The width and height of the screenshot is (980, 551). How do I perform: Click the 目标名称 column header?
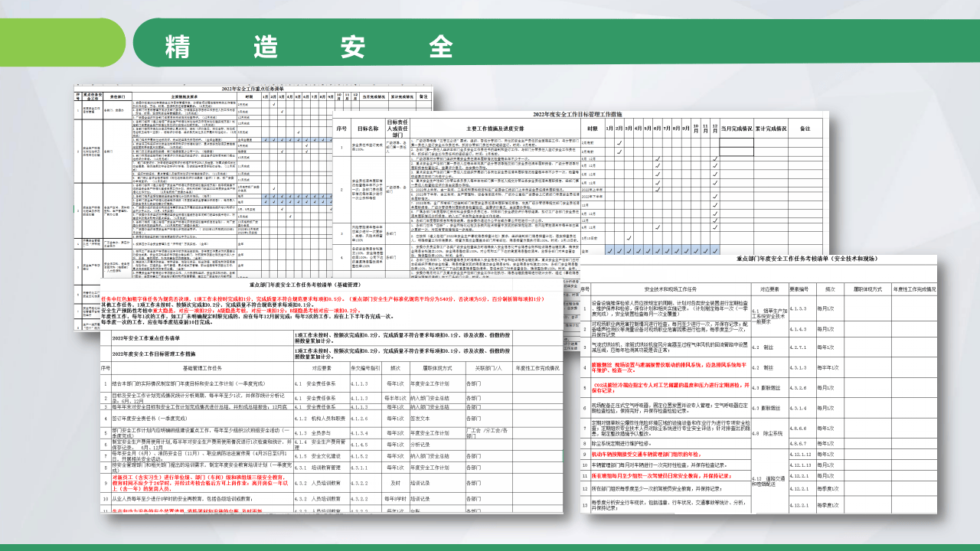(368, 129)
